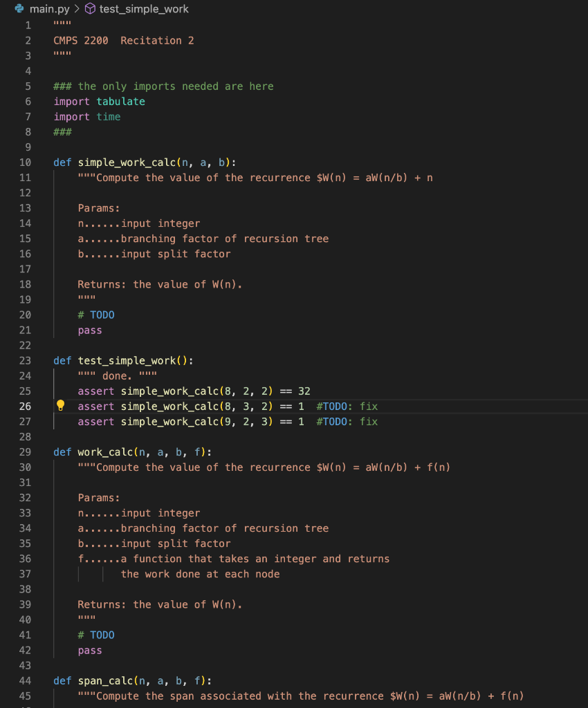The image size is (588, 708).
Task: Click '# TODO' comment on line 41
Action: point(96,635)
